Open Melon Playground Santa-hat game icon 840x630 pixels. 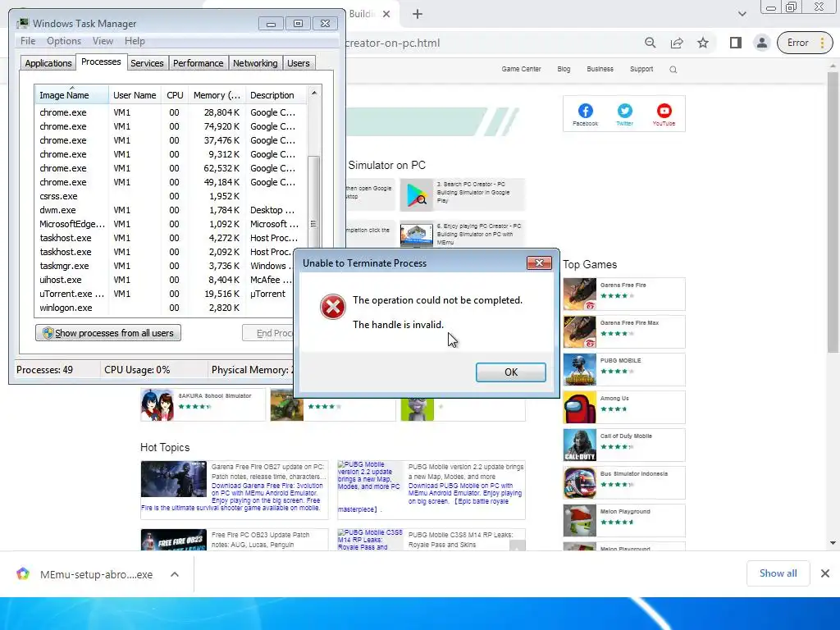click(x=580, y=520)
